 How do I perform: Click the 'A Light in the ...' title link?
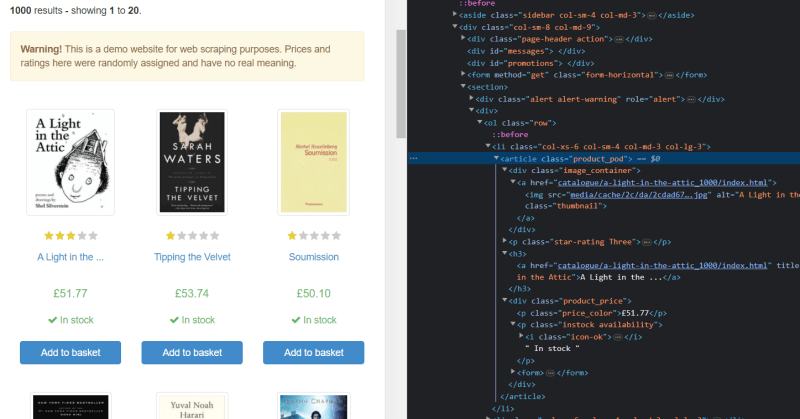pyautogui.click(x=70, y=257)
